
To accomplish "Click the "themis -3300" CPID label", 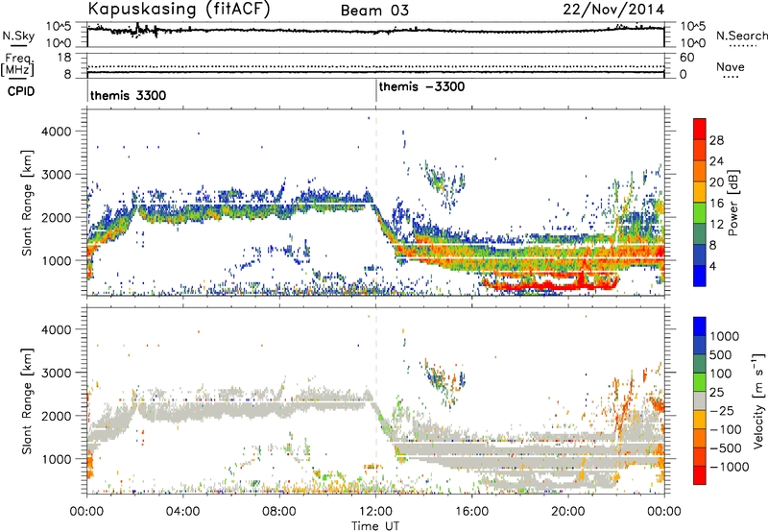I will pyautogui.click(x=421, y=86).
